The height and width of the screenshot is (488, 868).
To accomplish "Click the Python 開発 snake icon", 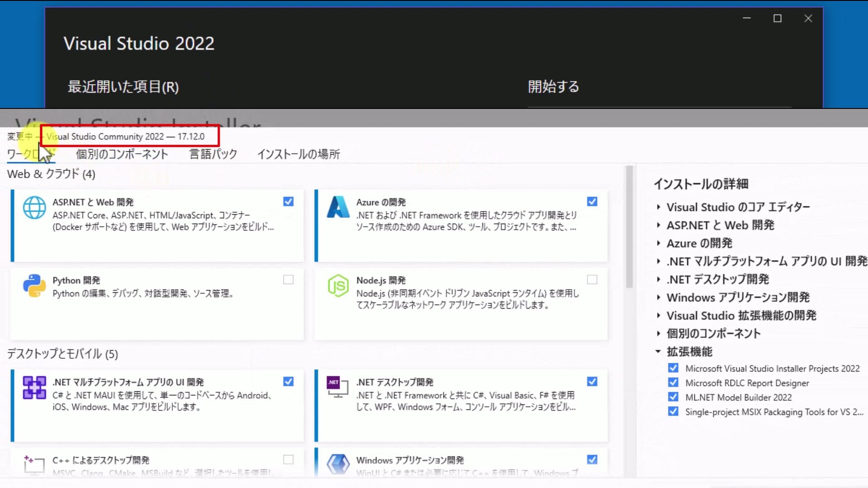I will point(34,286).
